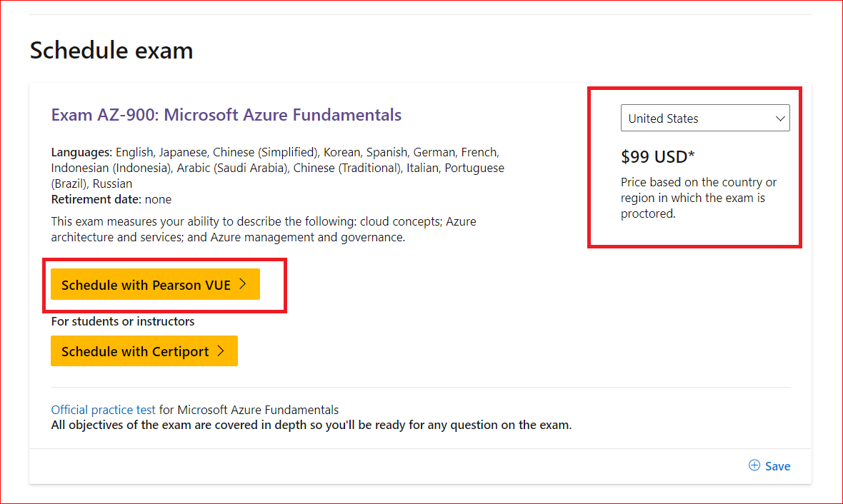Click the arrow icon on Certiport button

pos(221,351)
